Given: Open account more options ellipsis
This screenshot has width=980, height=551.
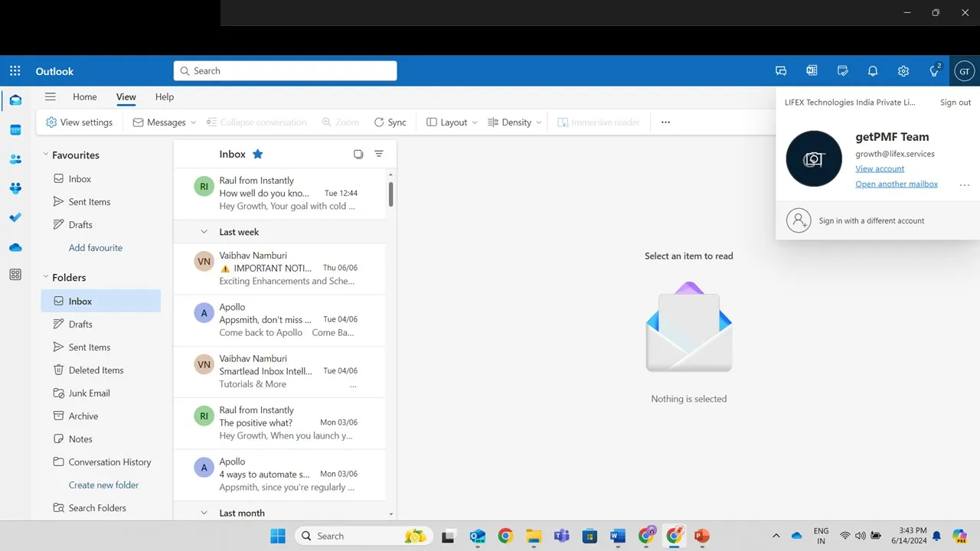Looking at the screenshot, I should [965, 184].
